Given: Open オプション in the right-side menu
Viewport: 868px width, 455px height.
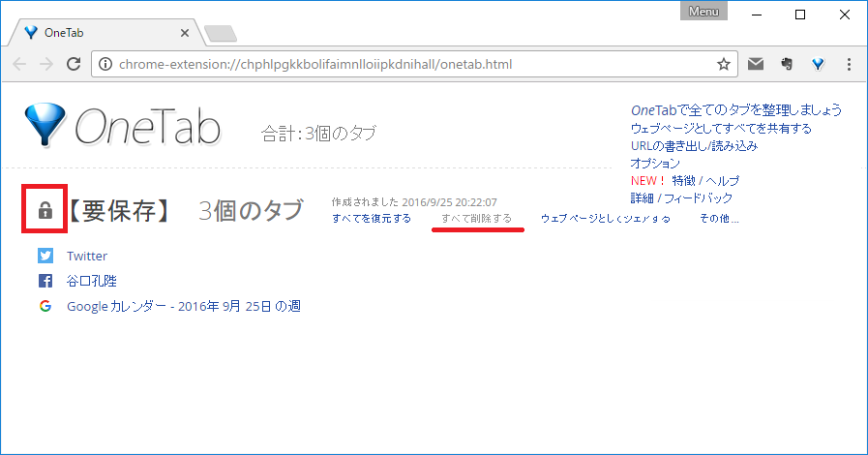Looking at the screenshot, I should pyautogui.click(x=655, y=164).
